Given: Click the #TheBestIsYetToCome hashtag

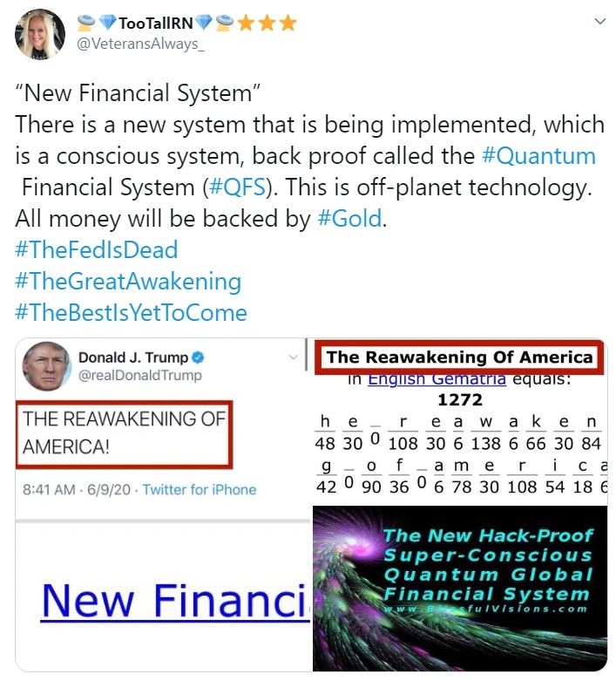Looking at the screenshot, I should tap(131, 313).
